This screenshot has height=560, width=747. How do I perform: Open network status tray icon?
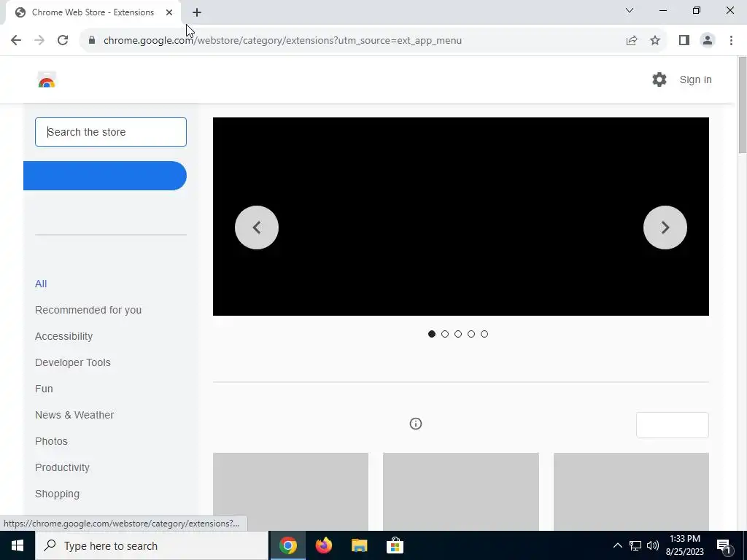pyautogui.click(x=635, y=545)
